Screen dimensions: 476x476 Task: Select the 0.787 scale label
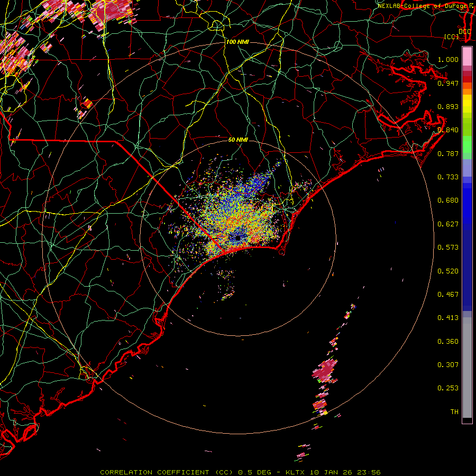click(x=448, y=153)
